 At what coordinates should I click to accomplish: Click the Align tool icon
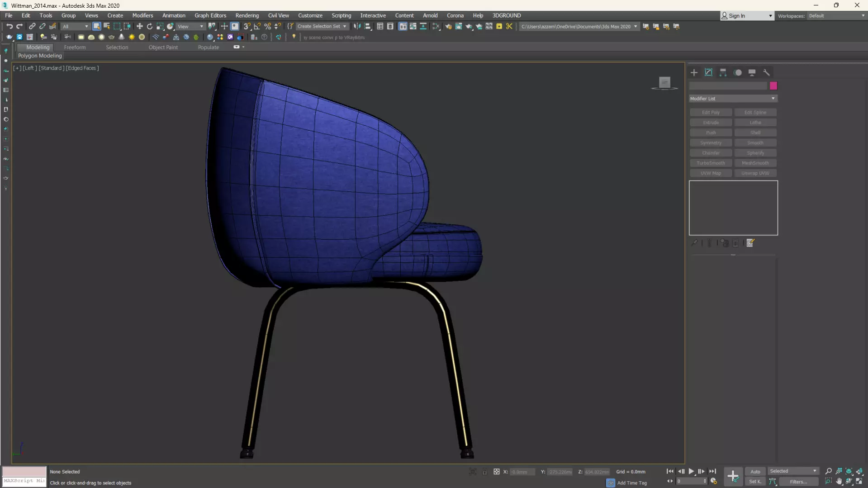tap(368, 26)
